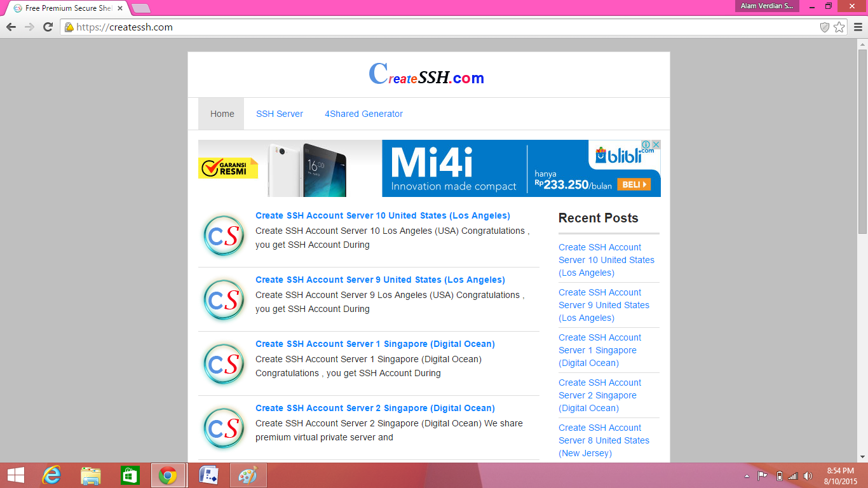
Task: Open post title Create SSH Account Server 2 Singapore
Action: (375, 408)
